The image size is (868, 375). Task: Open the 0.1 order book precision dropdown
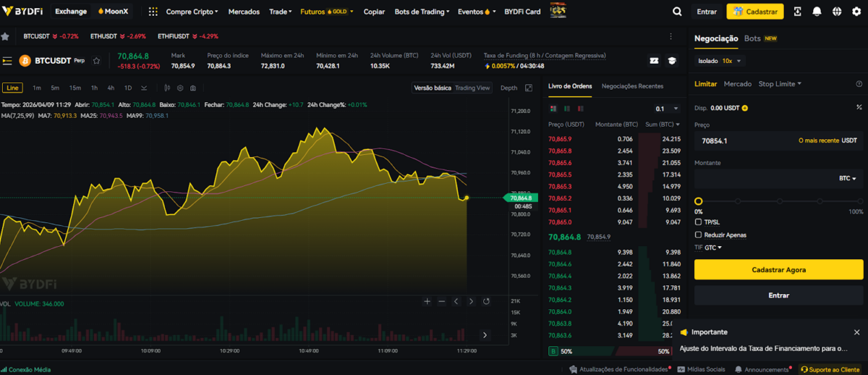667,109
